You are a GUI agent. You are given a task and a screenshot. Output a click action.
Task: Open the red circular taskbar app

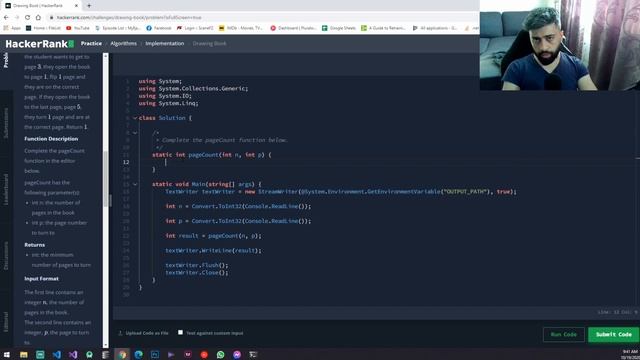[x=204, y=355]
